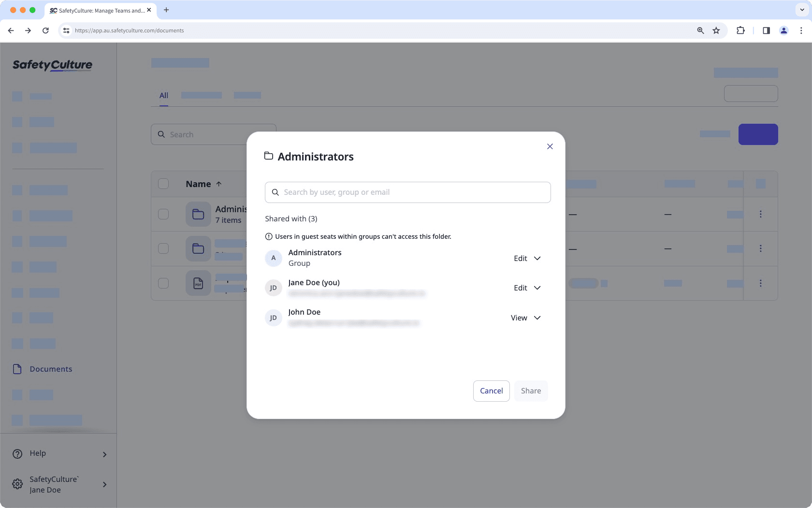Image resolution: width=812 pixels, height=508 pixels.
Task: Click the Cancel button in the dialog
Action: click(x=491, y=391)
